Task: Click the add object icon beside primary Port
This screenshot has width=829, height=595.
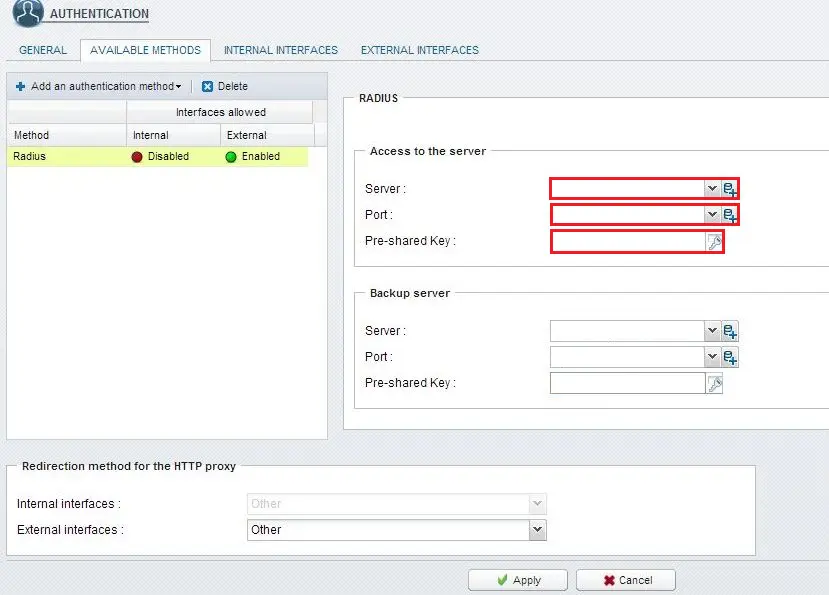Action: (730, 215)
